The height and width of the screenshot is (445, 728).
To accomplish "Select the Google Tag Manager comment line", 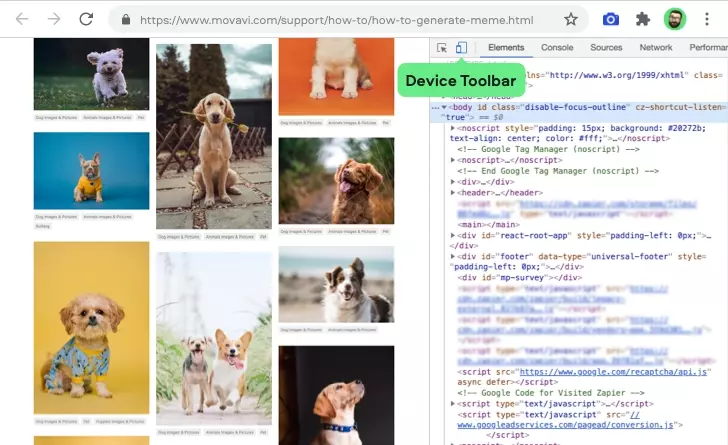I will pos(548,149).
